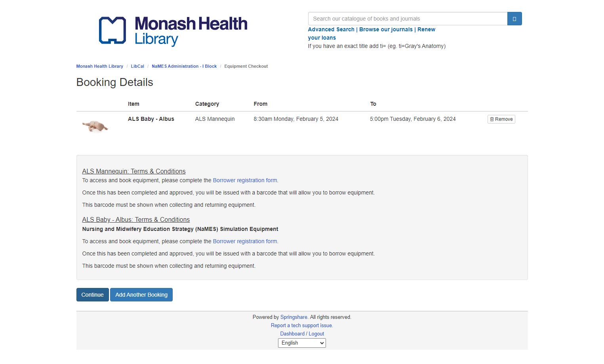
Task: Click the Booking Details heading
Action: [115, 82]
